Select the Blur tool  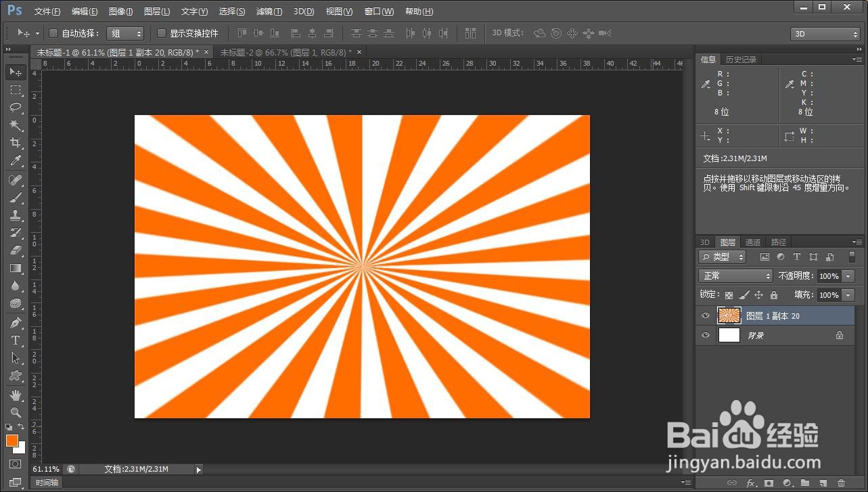coord(16,286)
